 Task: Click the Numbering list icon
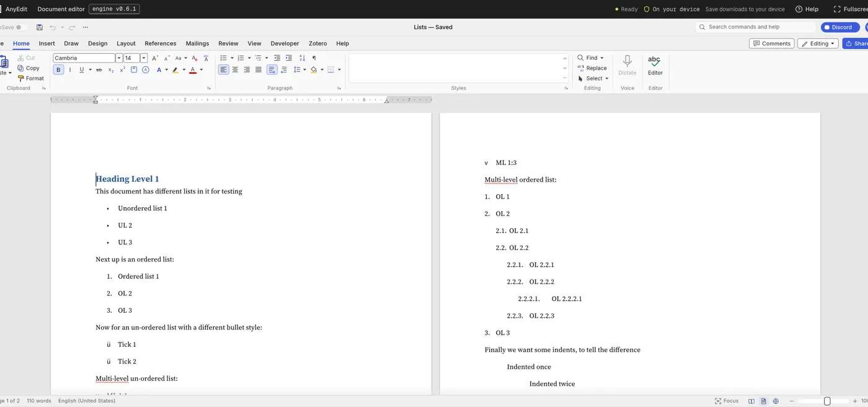pyautogui.click(x=241, y=58)
